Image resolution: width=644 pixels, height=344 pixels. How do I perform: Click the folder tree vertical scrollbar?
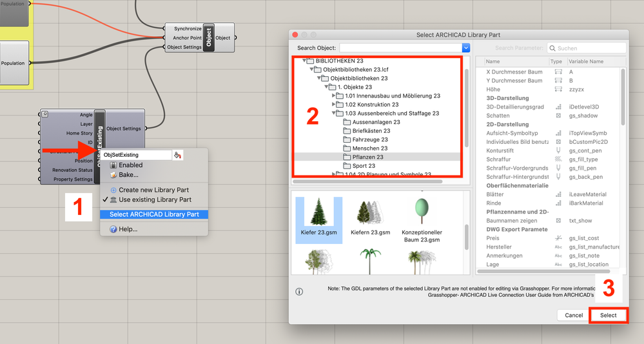tap(466, 108)
